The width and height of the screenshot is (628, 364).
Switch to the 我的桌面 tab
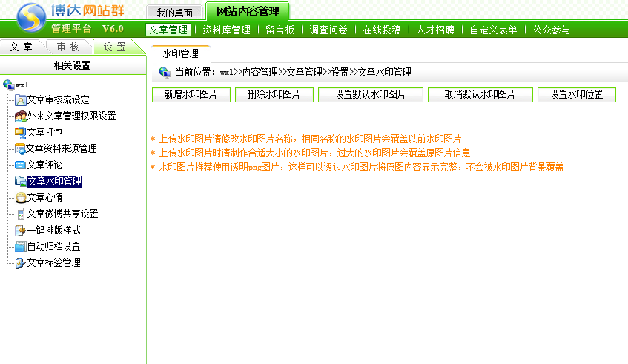pyautogui.click(x=173, y=13)
